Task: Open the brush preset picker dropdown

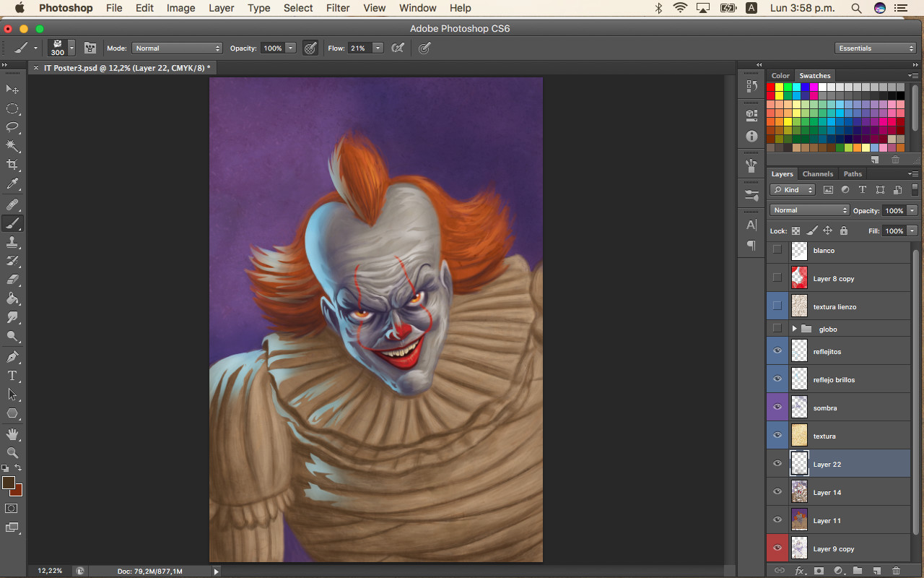Action: click(71, 48)
